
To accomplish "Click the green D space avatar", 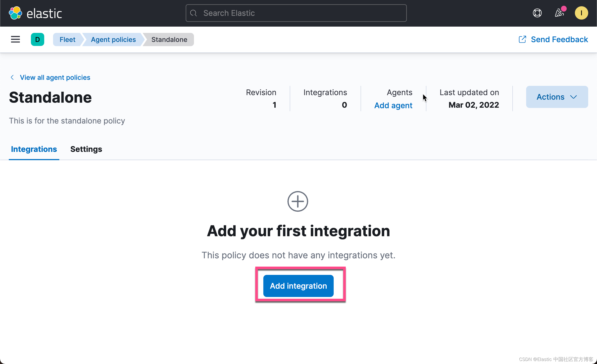I will point(37,39).
